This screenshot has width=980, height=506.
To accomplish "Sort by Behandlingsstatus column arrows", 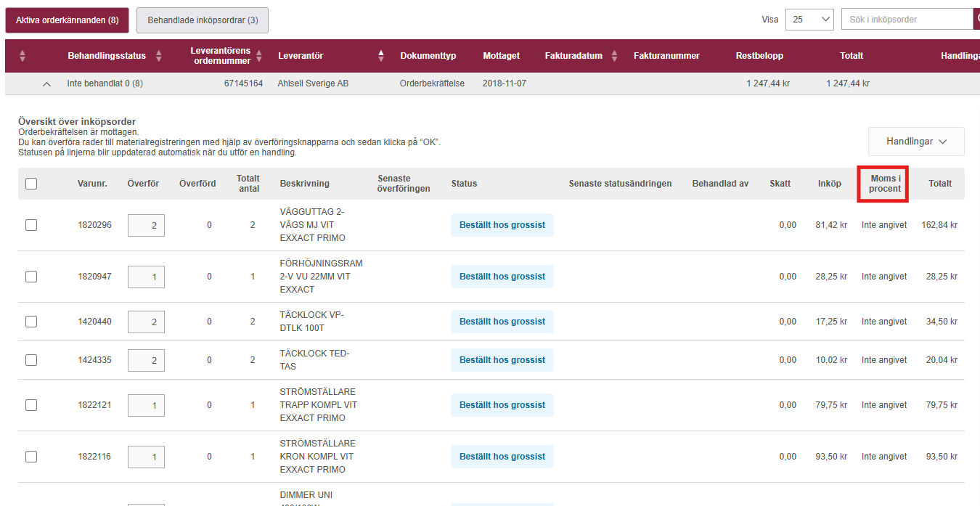I will tap(159, 56).
